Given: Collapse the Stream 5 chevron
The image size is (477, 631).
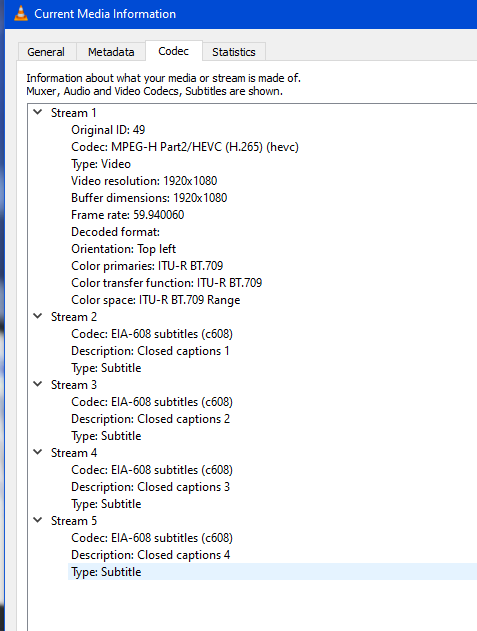Looking at the screenshot, I should (38, 520).
